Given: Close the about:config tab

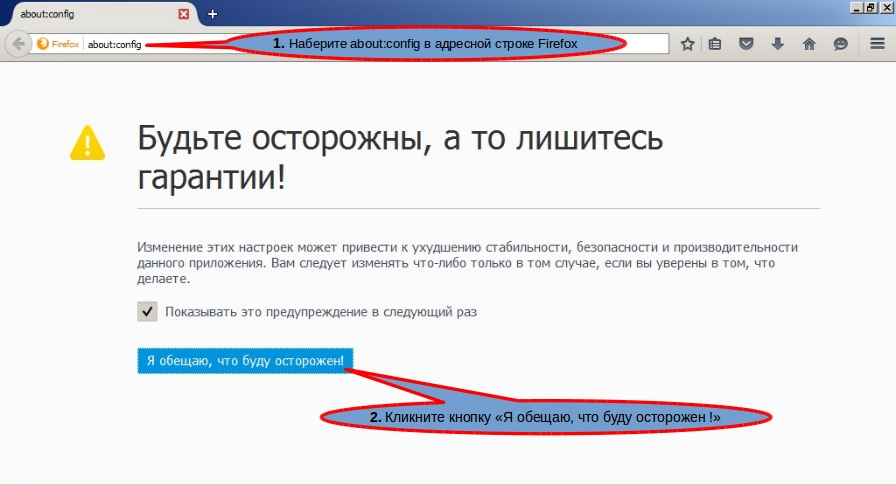Looking at the screenshot, I should pyautogui.click(x=183, y=14).
